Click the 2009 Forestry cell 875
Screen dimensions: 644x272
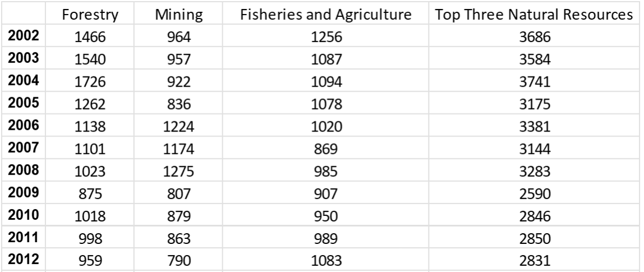point(90,193)
